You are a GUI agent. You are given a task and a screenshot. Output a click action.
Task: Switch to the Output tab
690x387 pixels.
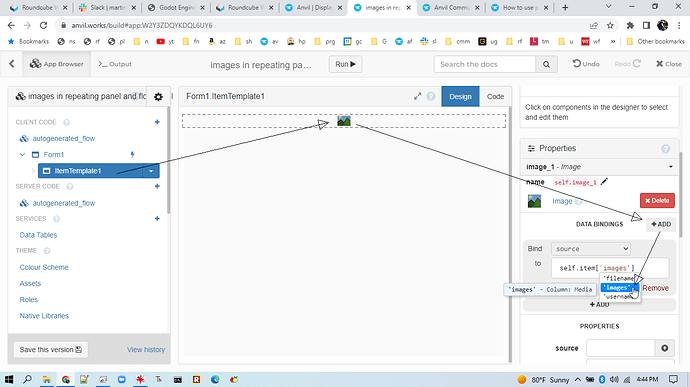click(115, 64)
